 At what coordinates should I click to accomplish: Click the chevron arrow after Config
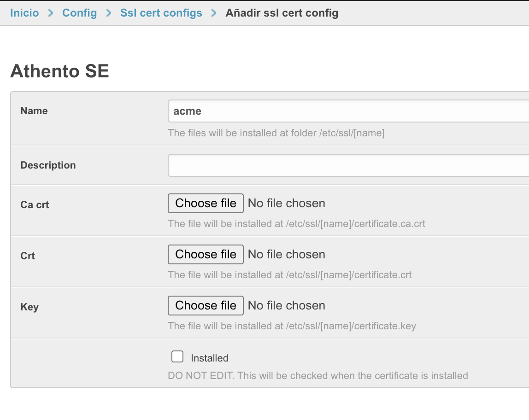tap(109, 13)
